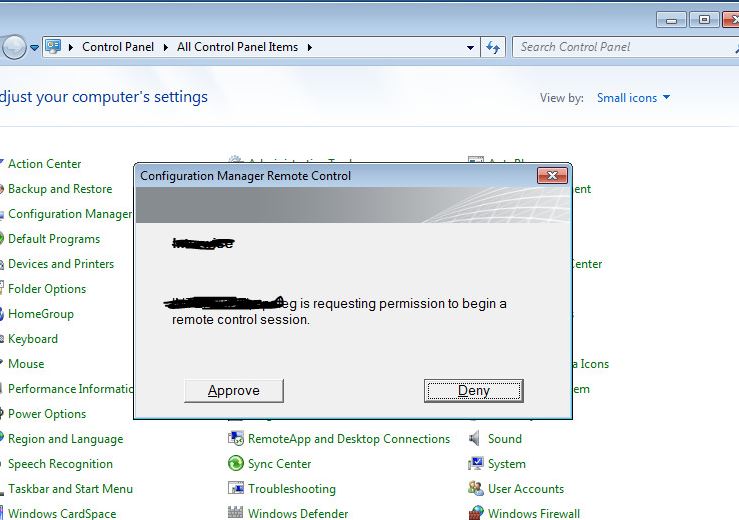Open Windows CardSpace

point(62,513)
